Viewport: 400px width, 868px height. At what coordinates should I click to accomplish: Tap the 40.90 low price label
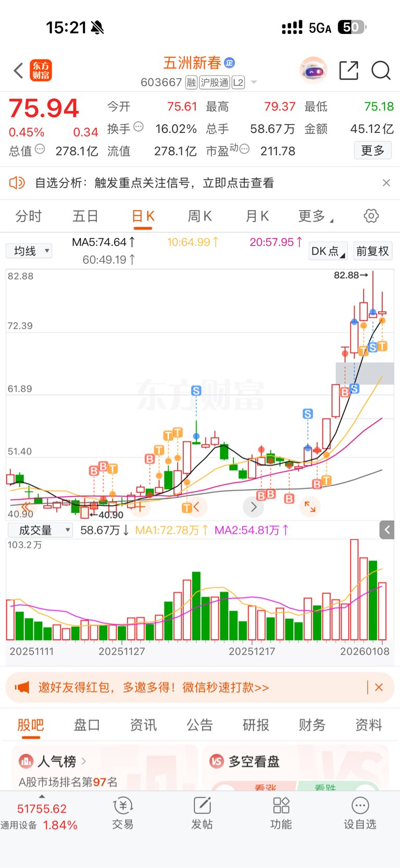107,515
